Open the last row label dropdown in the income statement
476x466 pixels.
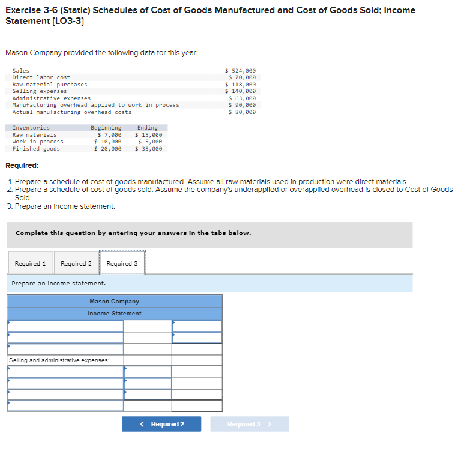point(65,405)
